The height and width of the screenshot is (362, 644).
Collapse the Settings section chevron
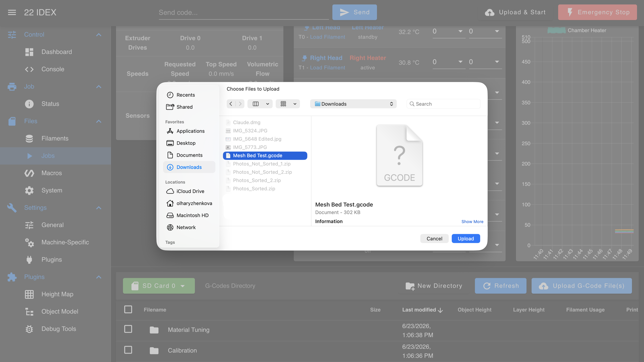pos(99,208)
